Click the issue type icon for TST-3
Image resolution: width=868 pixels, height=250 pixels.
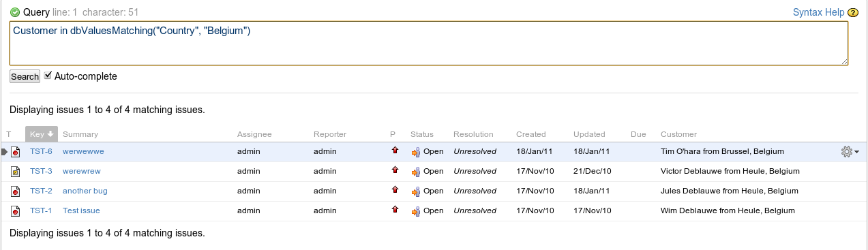[15, 171]
